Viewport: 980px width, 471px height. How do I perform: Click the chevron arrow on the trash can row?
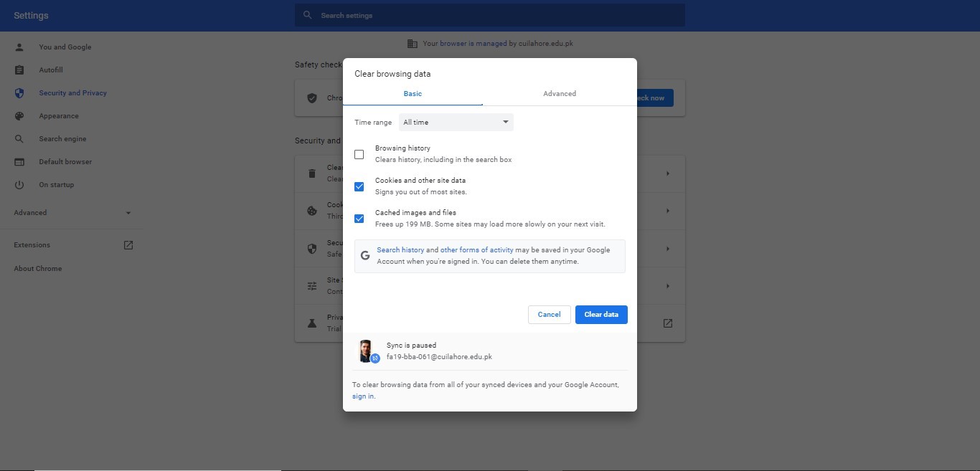pyautogui.click(x=668, y=173)
